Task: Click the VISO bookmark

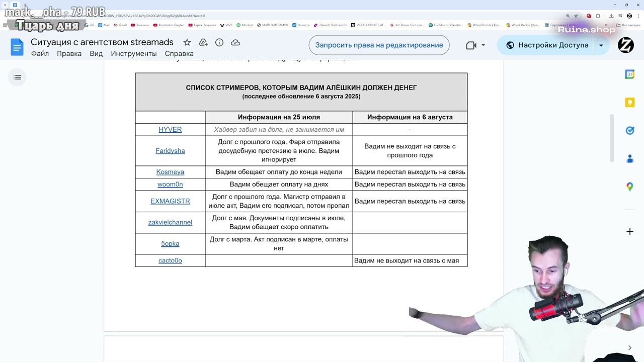Action: (226, 25)
